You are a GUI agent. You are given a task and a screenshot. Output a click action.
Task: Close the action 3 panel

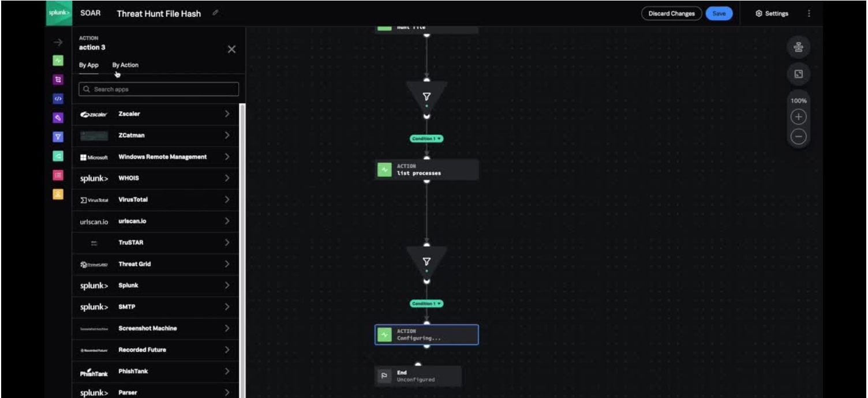[231, 50]
